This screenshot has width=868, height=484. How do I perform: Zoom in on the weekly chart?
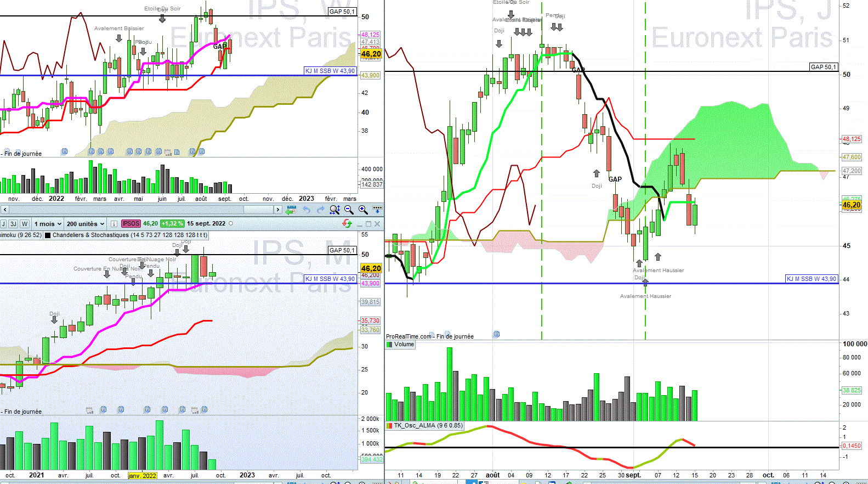[x=363, y=210]
